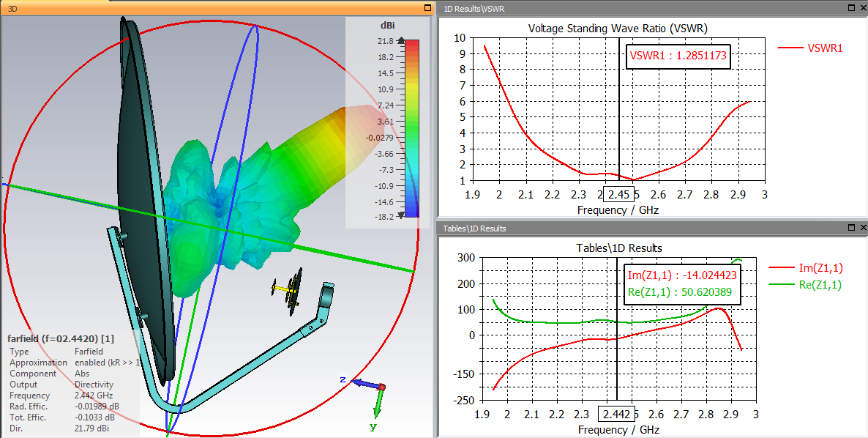Select the VSWR1 legend entry
The height and width of the screenshot is (438, 868).
[x=810, y=48]
